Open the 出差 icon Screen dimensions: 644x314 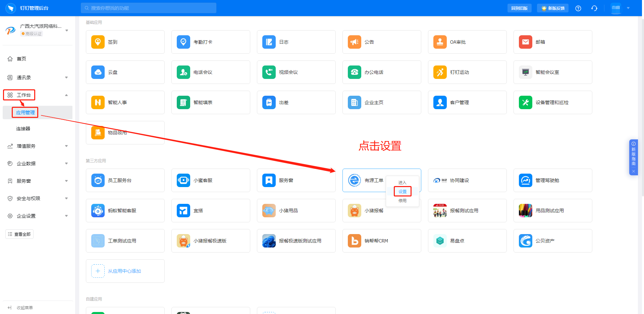(269, 102)
